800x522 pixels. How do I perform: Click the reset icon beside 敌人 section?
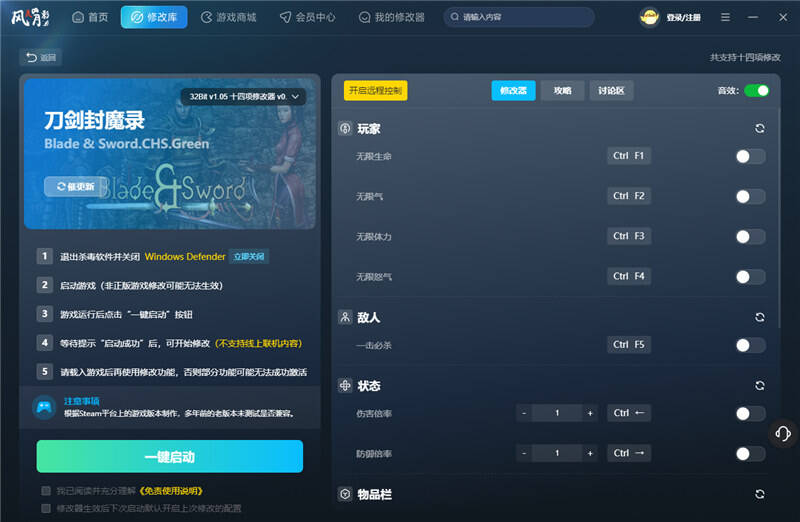click(x=760, y=317)
